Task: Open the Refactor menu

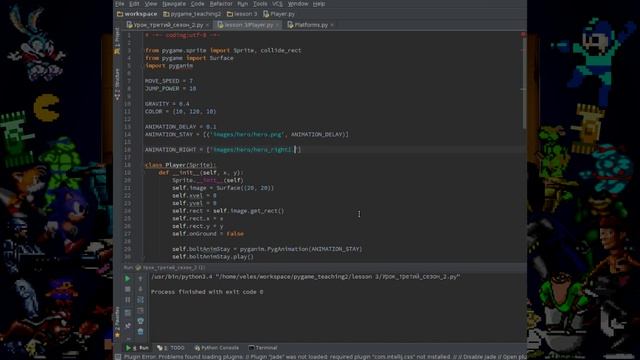Action: click(x=221, y=4)
